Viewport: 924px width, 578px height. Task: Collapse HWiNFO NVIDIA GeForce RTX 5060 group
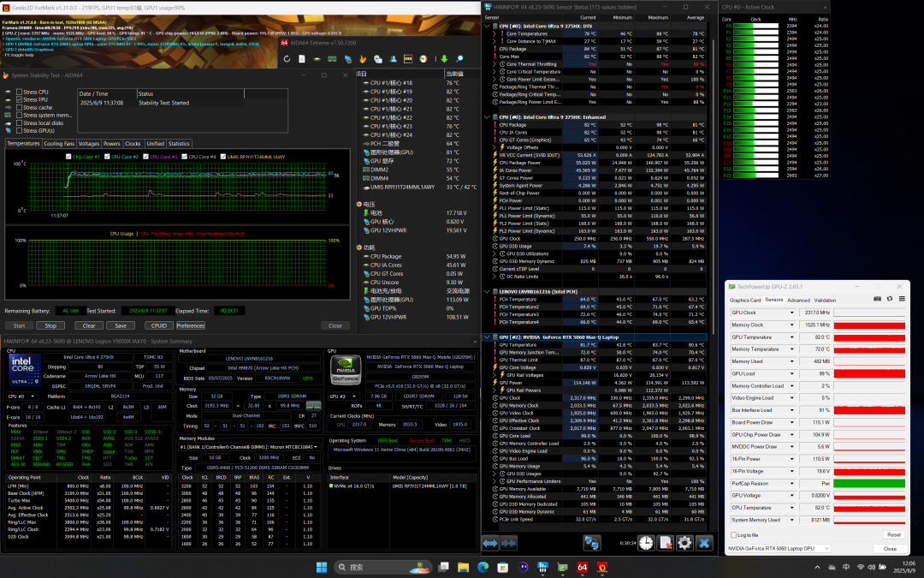click(x=487, y=337)
